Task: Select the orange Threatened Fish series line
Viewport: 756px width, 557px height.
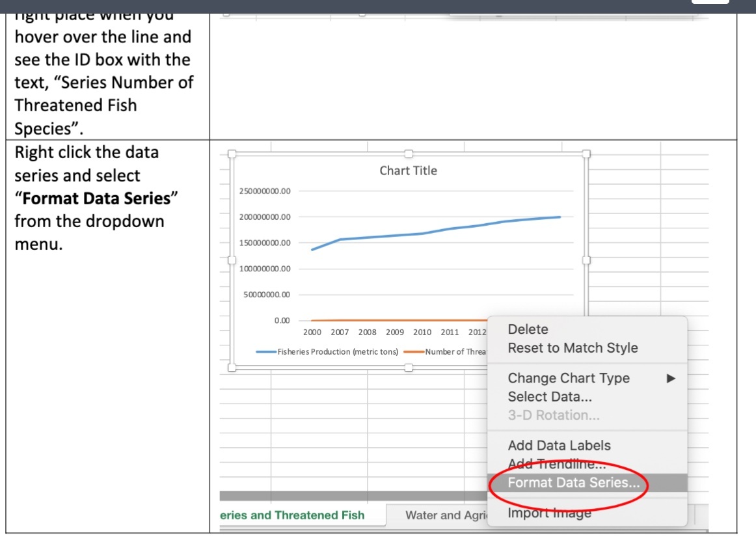Action: (399, 320)
